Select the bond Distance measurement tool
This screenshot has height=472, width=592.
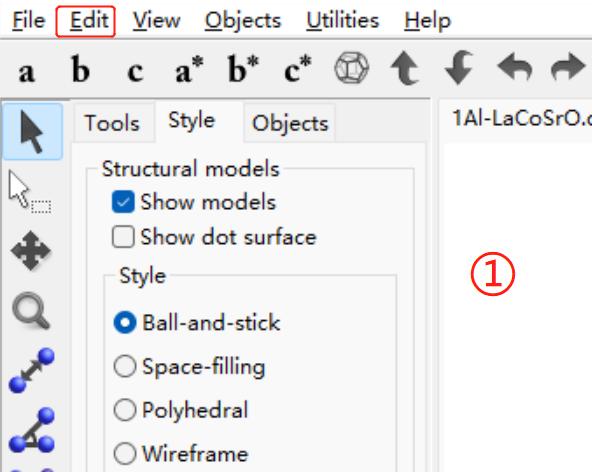click(x=32, y=370)
